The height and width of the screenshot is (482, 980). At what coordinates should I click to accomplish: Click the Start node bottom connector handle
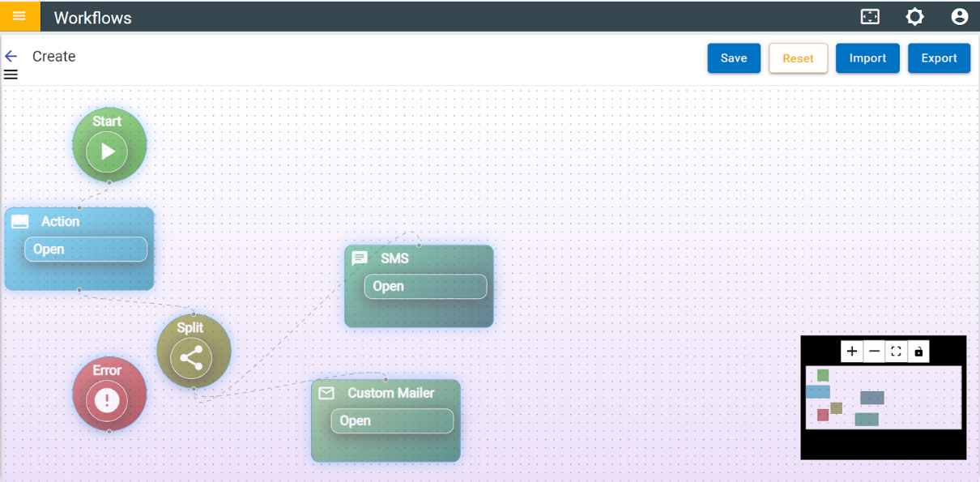[109, 182]
